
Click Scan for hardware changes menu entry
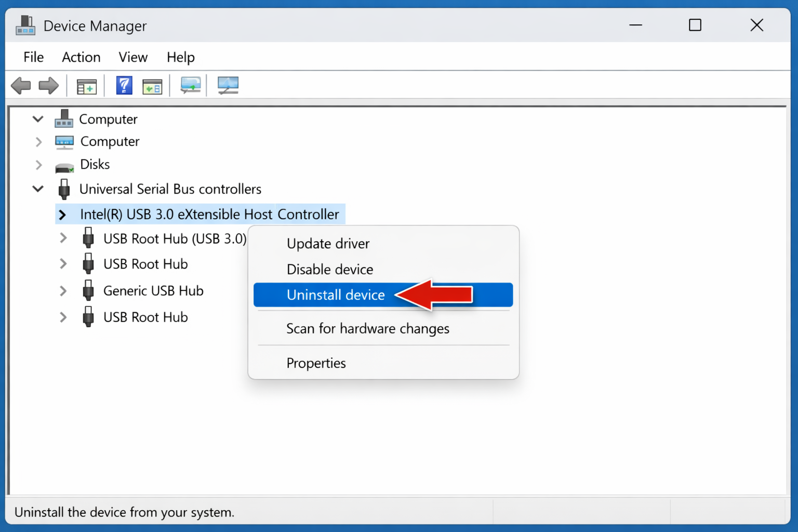coord(367,328)
